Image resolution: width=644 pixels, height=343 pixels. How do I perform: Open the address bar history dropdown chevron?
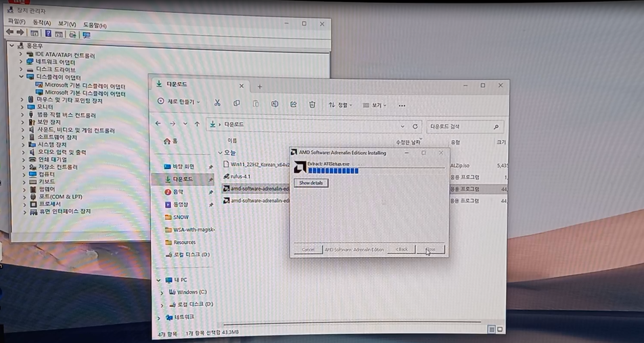pyautogui.click(x=402, y=127)
